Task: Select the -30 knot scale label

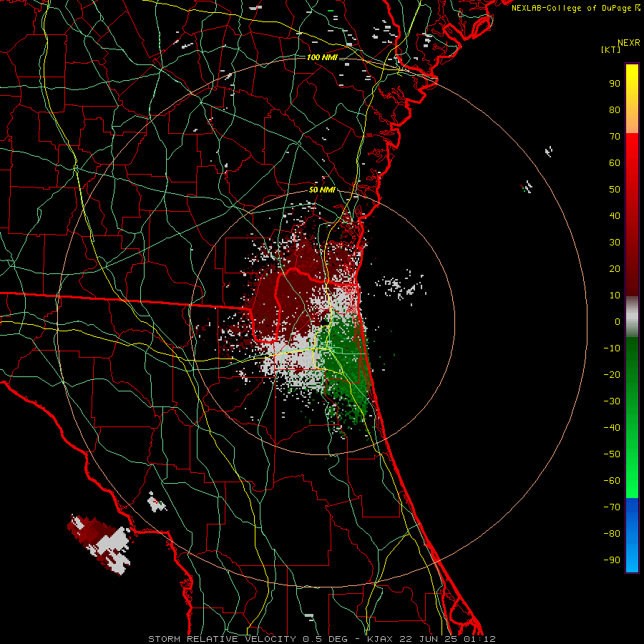Action: [x=612, y=401]
